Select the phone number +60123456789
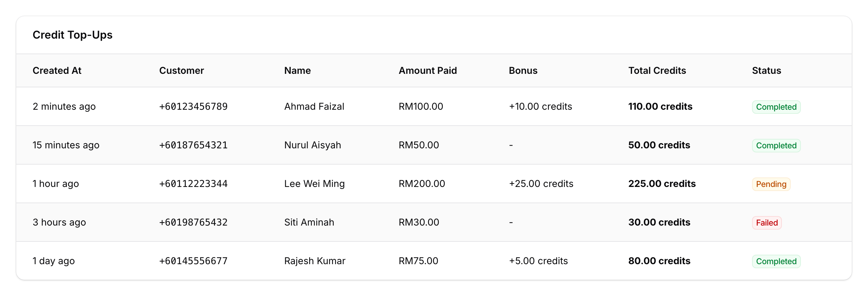Viewport: 868px width, 296px height. tap(193, 106)
